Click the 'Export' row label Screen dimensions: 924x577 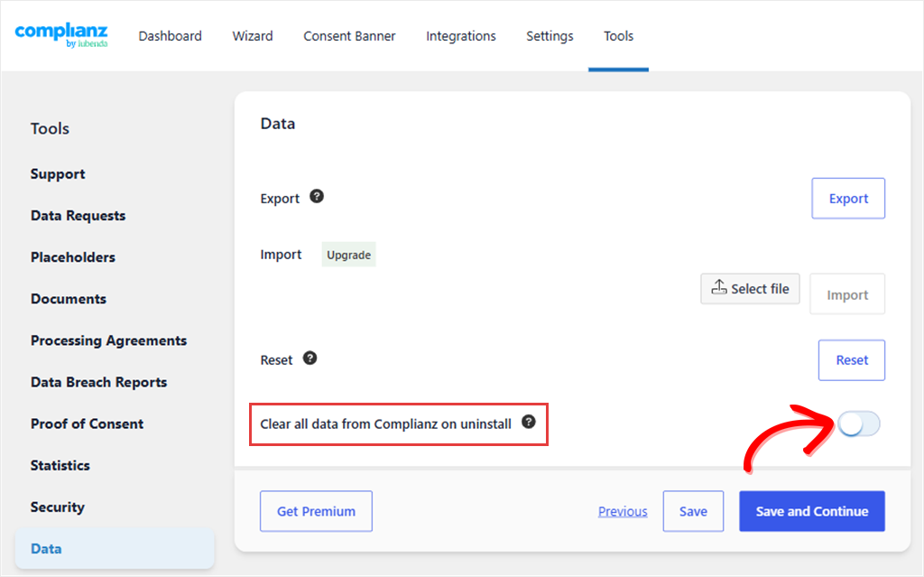point(280,199)
